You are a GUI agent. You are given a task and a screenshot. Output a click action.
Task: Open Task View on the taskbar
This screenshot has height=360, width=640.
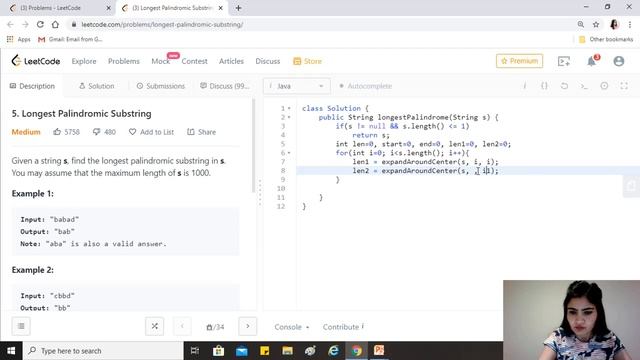click(x=195, y=351)
